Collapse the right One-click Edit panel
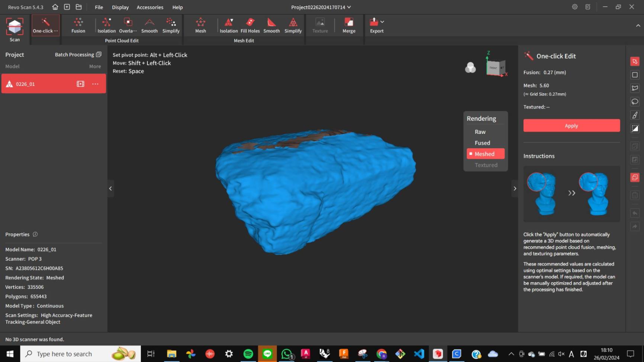The width and height of the screenshot is (644, 362). coord(515,188)
